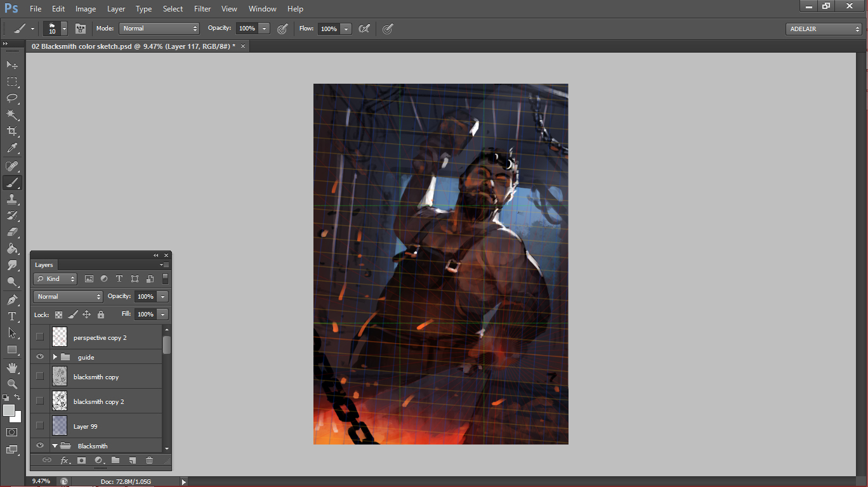Screen dimensions: 868x487
Task: Lock image pixels
Action: pyautogui.click(x=73, y=314)
